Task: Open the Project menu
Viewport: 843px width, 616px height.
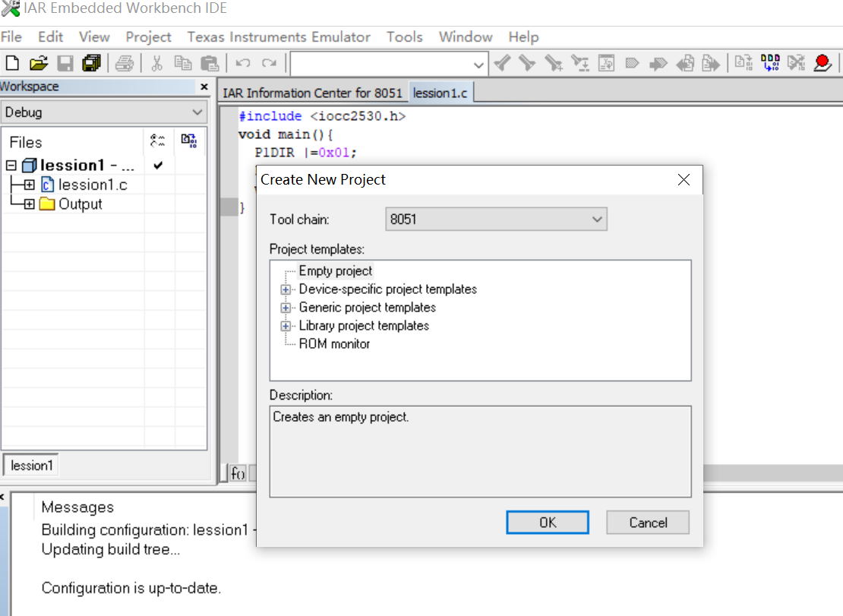Action: [148, 37]
